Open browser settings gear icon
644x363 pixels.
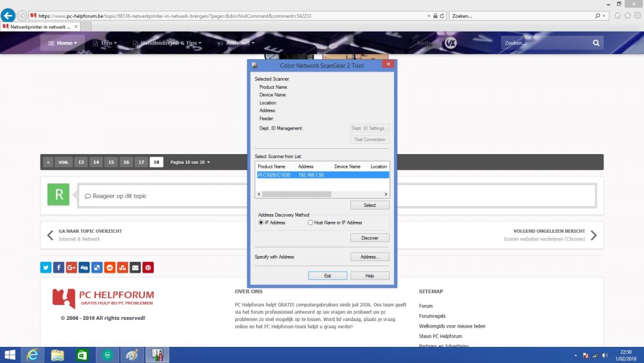point(638,15)
